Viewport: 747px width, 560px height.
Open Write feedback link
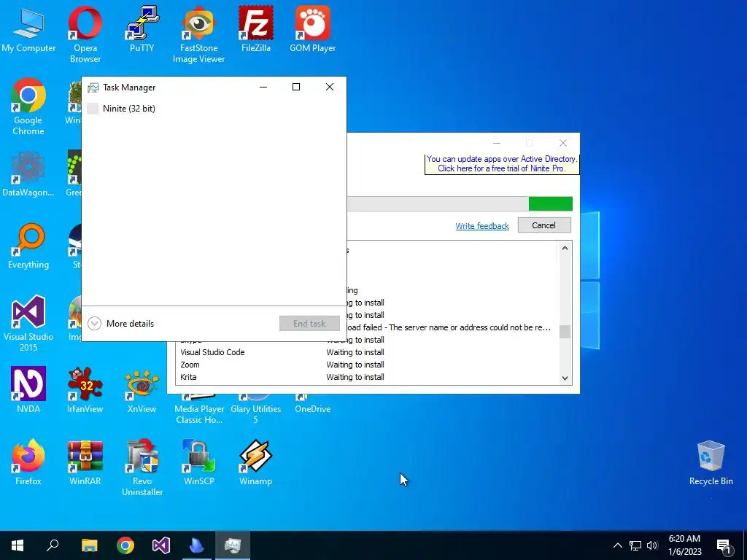pyautogui.click(x=482, y=226)
